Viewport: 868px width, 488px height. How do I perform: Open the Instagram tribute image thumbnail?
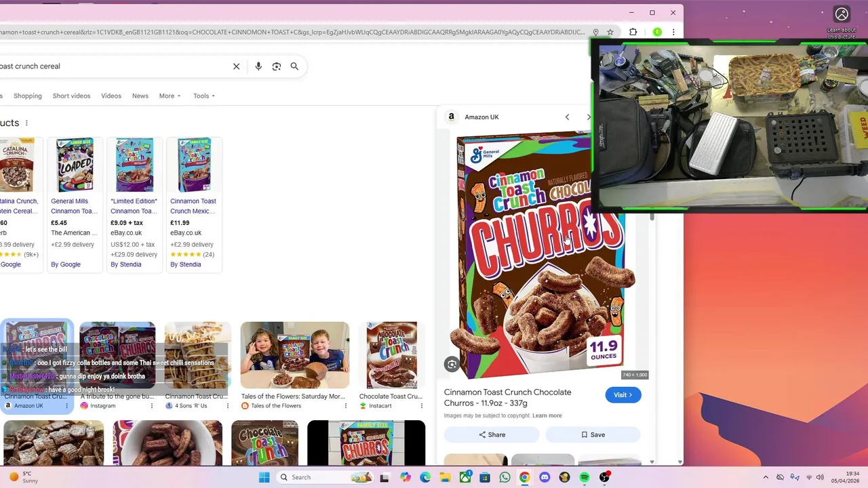click(117, 356)
